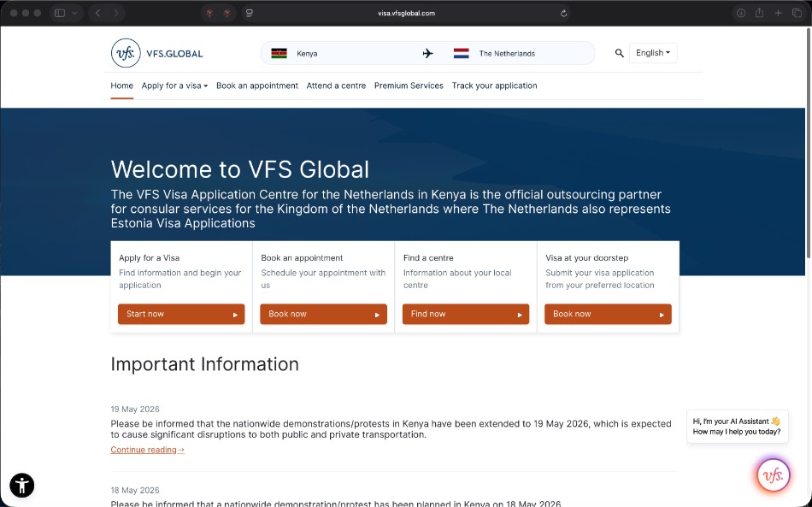This screenshot has height=507, width=812.
Task: Click the VFS Global logo
Action: [x=157, y=53]
